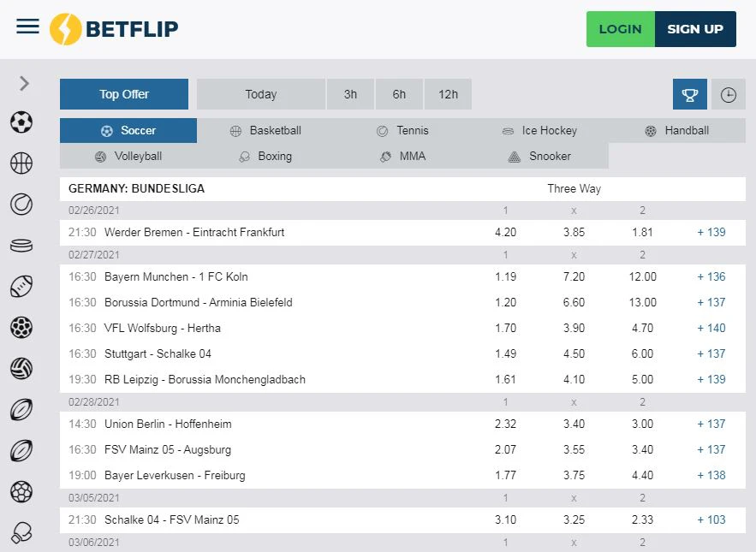Select the boxing glove sidebar icon
756x552 pixels.
(x=21, y=532)
